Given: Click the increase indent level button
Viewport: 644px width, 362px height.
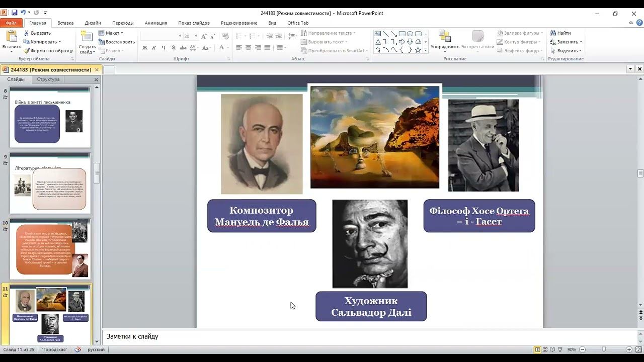Looking at the screenshot, I should [x=279, y=36].
